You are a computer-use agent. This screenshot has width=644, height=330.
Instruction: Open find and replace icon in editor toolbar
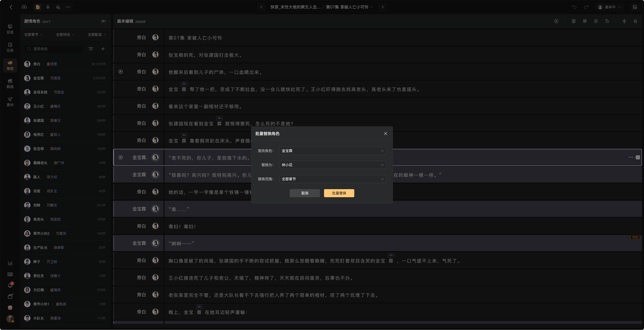(596, 21)
